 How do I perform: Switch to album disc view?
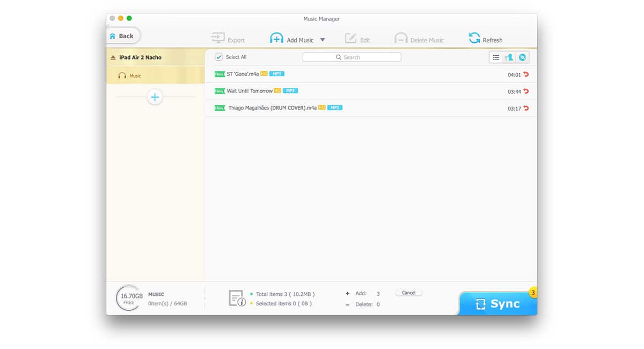click(522, 57)
